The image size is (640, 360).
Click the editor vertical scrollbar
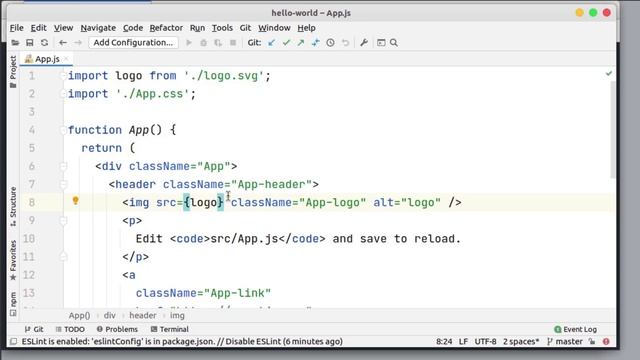coord(613,129)
